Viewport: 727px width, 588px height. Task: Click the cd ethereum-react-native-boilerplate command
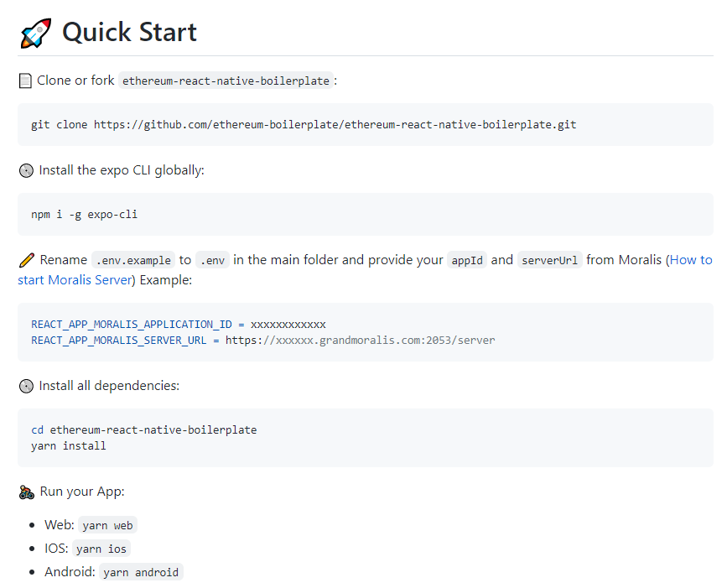[x=143, y=429]
